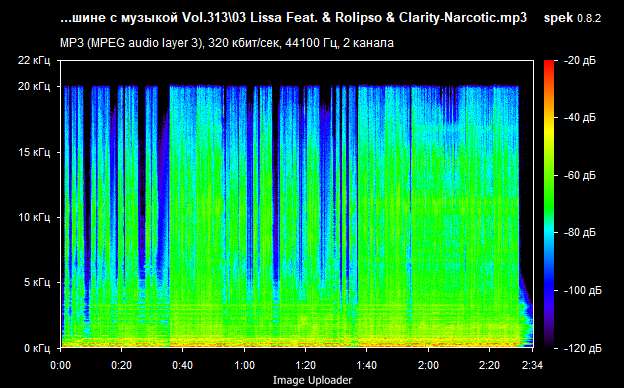Screen dimensions: 624x388
Task: Click the 15 кГц frequency axis label
Action: coord(34,152)
